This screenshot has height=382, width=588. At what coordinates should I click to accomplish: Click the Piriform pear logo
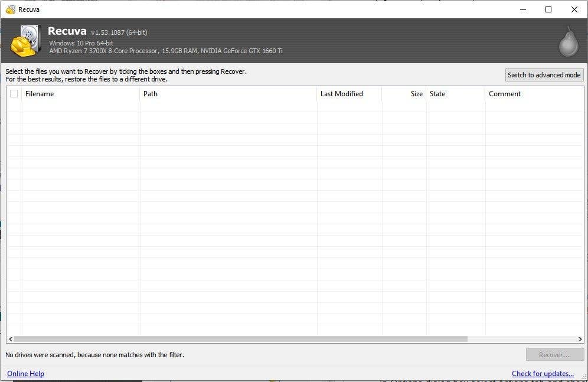(569, 42)
